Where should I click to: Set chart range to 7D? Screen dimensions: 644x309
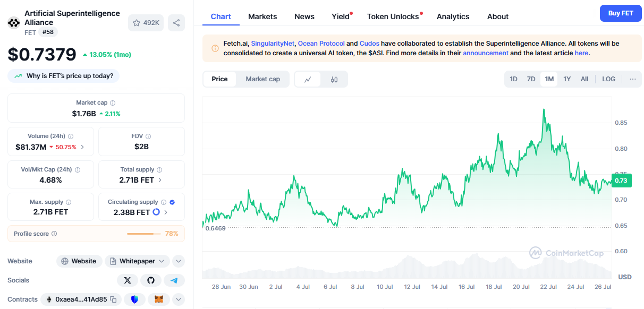(531, 79)
